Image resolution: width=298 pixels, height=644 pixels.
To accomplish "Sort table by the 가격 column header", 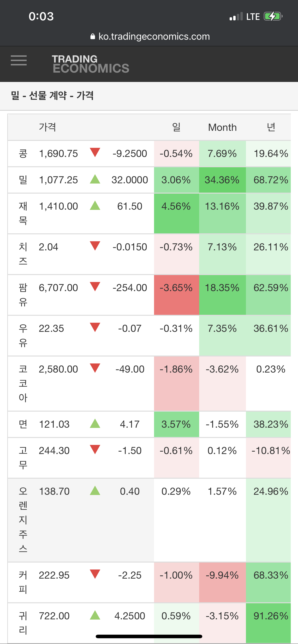I will [47, 127].
